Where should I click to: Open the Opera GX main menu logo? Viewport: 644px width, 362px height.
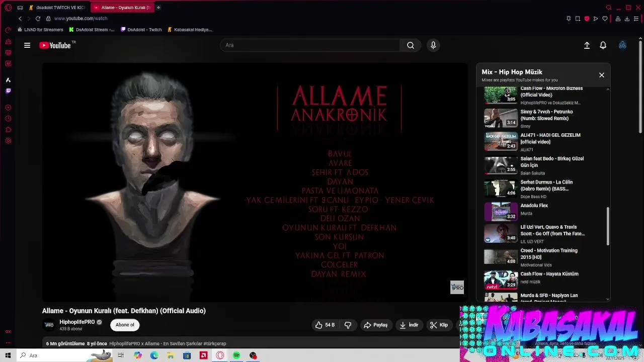(8, 8)
